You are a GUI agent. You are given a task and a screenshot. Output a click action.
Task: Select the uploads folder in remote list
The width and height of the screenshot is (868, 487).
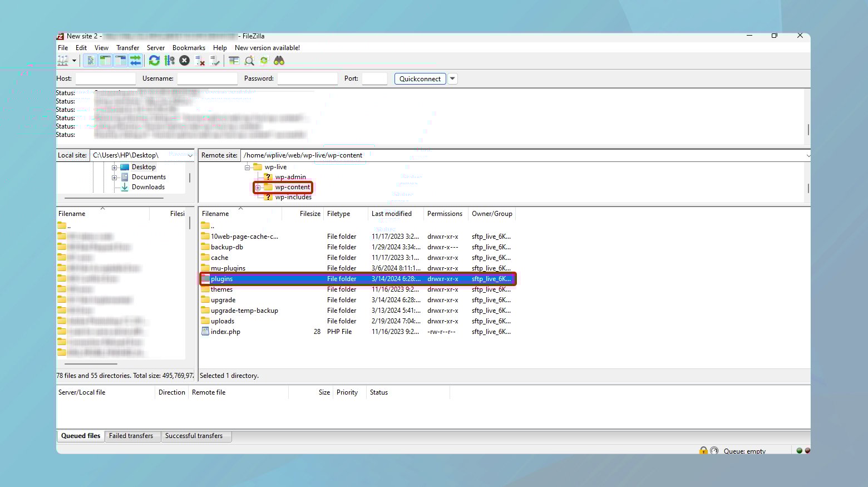(x=223, y=321)
